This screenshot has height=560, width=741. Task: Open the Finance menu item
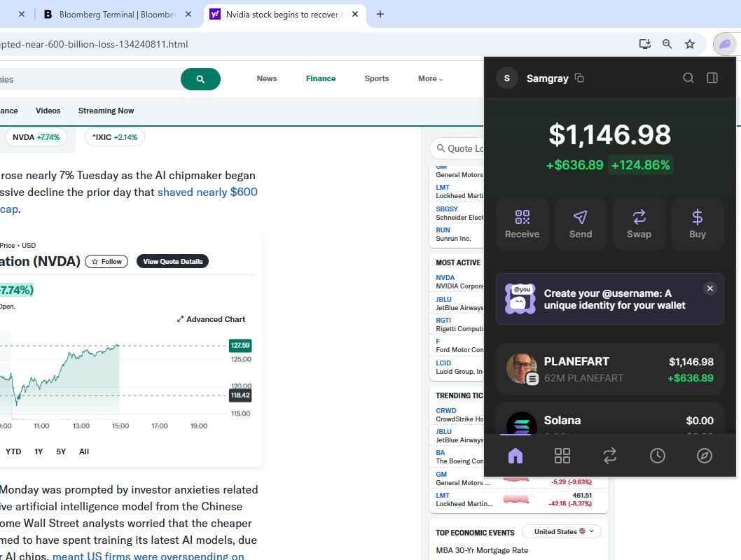(x=320, y=78)
